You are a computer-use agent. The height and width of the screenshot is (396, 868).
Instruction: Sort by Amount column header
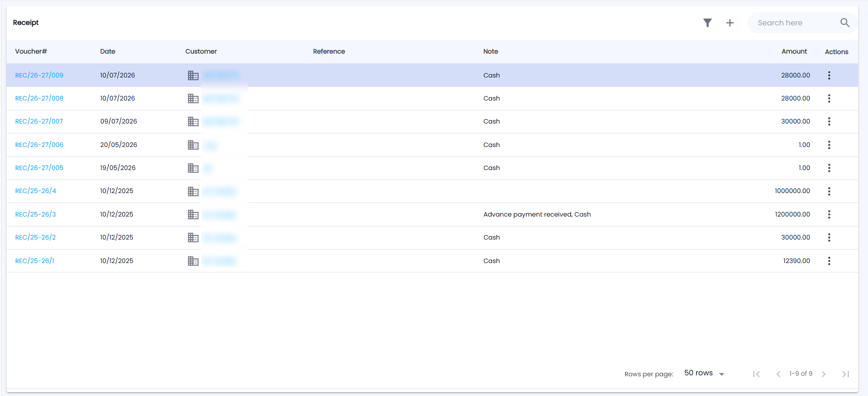[x=794, y=51]
